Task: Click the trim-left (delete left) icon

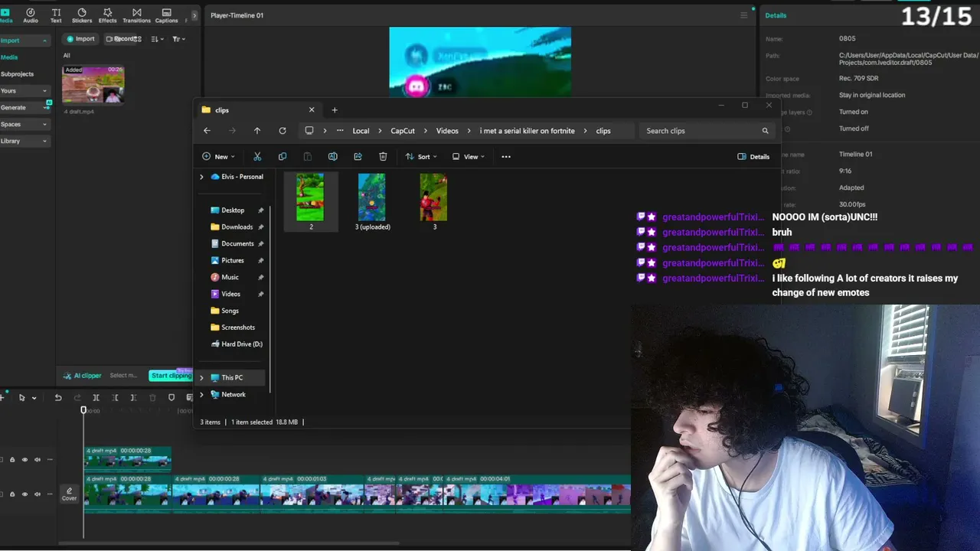Action: [115, 398]
